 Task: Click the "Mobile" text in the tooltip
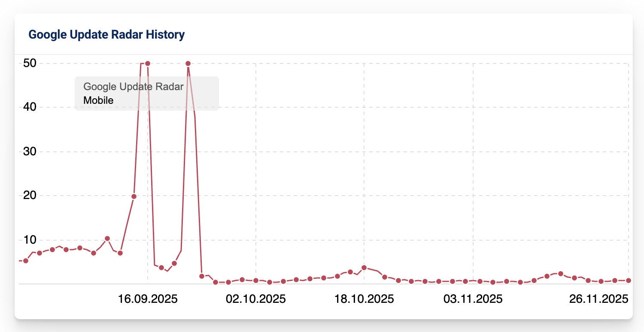tap(98, 100)
